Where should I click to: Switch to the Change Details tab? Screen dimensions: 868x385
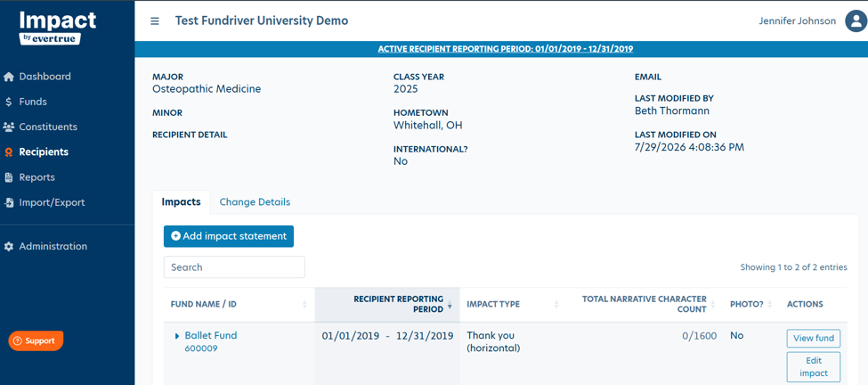click(255, 202)
